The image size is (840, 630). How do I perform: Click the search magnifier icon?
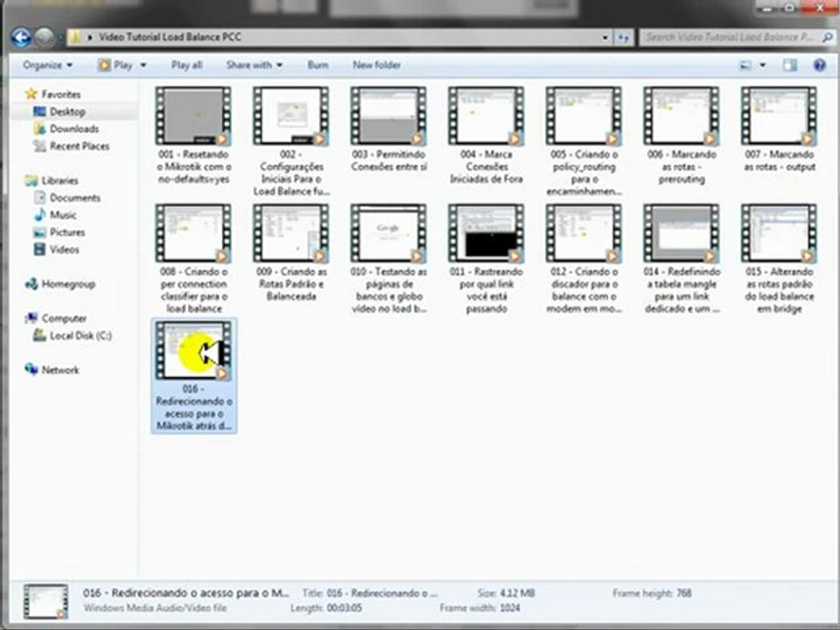[827, 37]
